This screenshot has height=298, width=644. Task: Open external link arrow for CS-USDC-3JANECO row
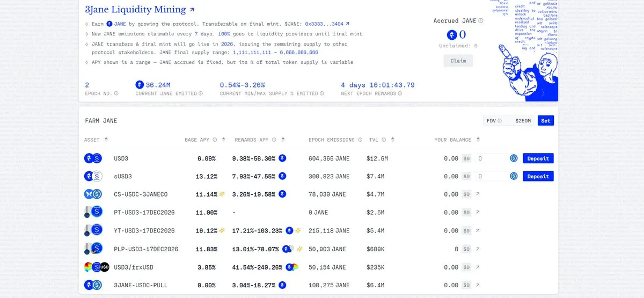tap(478, 194)
